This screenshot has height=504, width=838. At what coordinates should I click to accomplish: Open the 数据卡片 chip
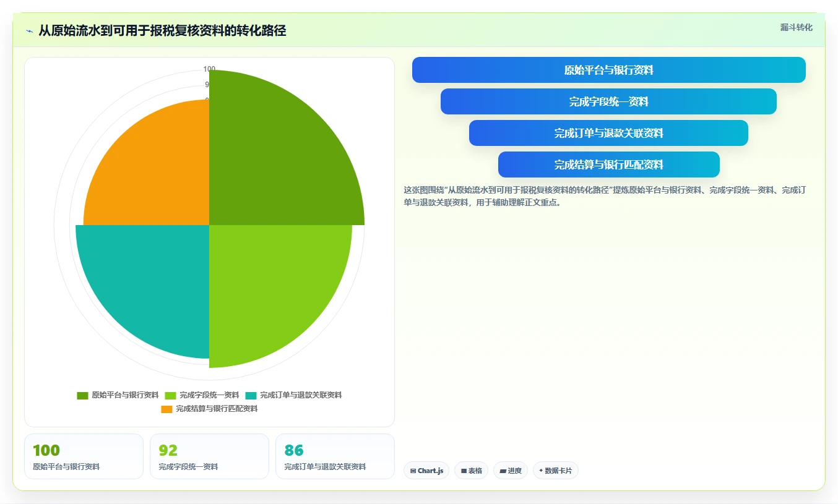point(556,471)
